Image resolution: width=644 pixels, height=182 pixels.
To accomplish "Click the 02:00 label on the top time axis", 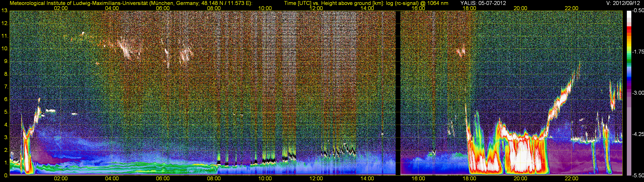I will tap(61, 8).
